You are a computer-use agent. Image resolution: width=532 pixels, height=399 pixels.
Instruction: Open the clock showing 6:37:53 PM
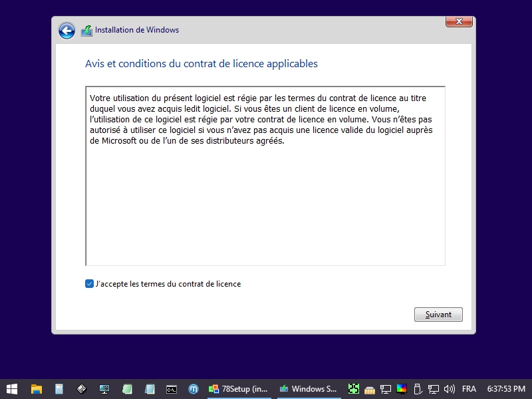(x=506, y=388)
